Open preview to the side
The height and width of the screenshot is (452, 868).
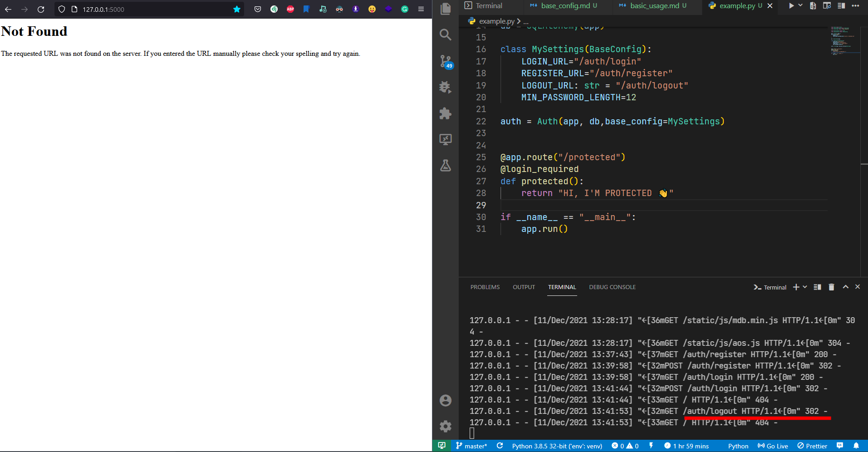(x=827, y=6)
